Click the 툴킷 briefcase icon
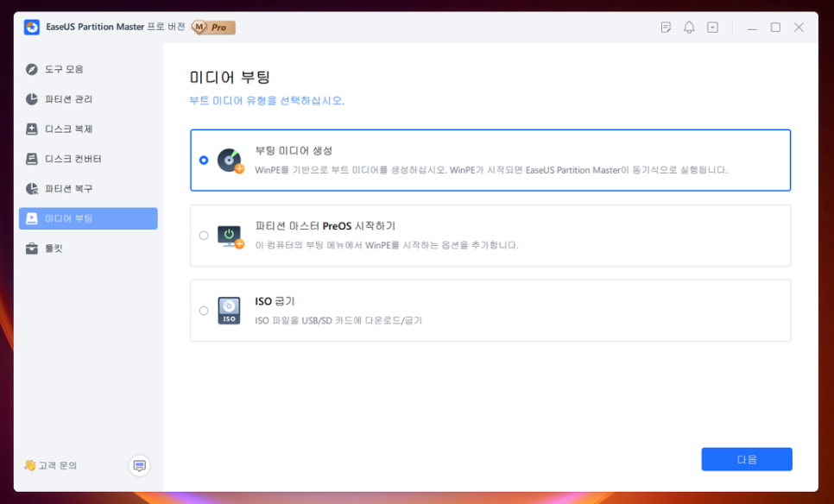The width and height of the screenshot is (834, 504). pos(32,249)
